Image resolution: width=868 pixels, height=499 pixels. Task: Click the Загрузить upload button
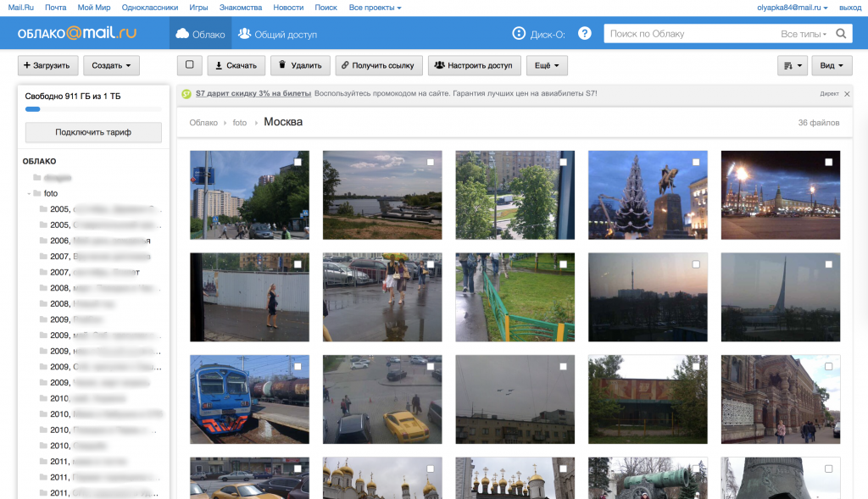point(47,65)
